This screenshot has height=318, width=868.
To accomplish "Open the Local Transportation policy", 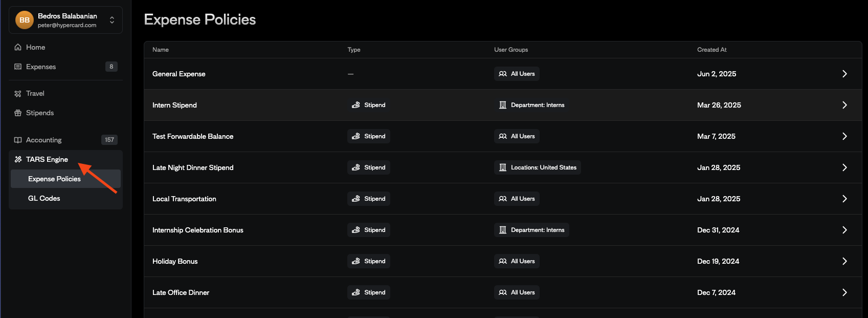I will [x=184, y=199].
